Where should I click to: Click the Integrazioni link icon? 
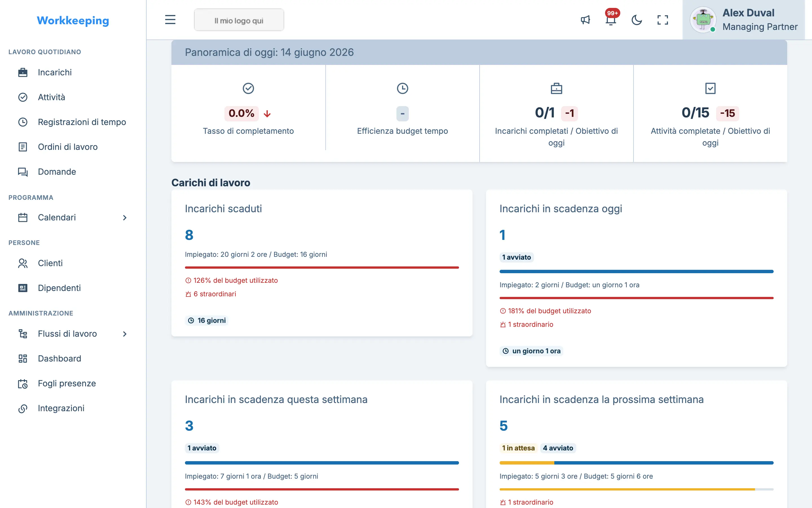23,408
